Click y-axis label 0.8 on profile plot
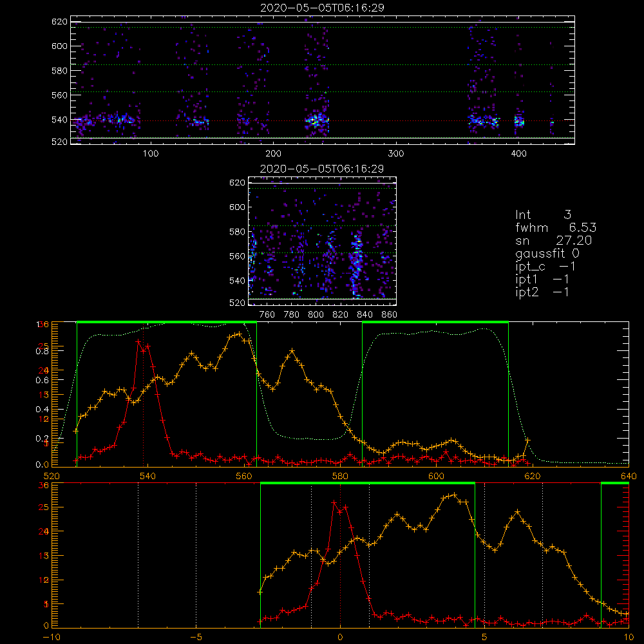 point(42,351)
